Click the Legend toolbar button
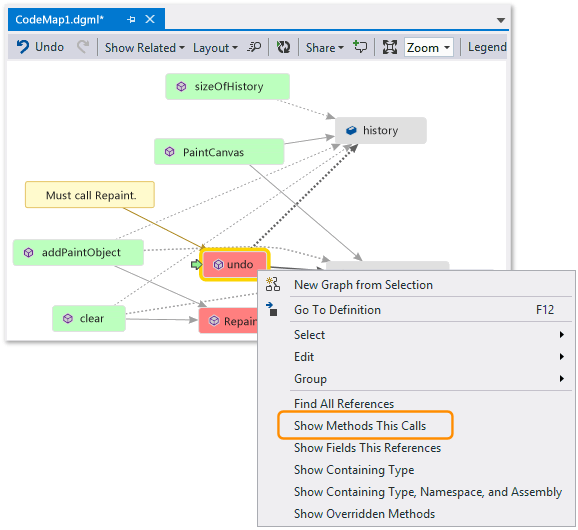The height and width of the screenshot is (530, 578). (487, 47)
